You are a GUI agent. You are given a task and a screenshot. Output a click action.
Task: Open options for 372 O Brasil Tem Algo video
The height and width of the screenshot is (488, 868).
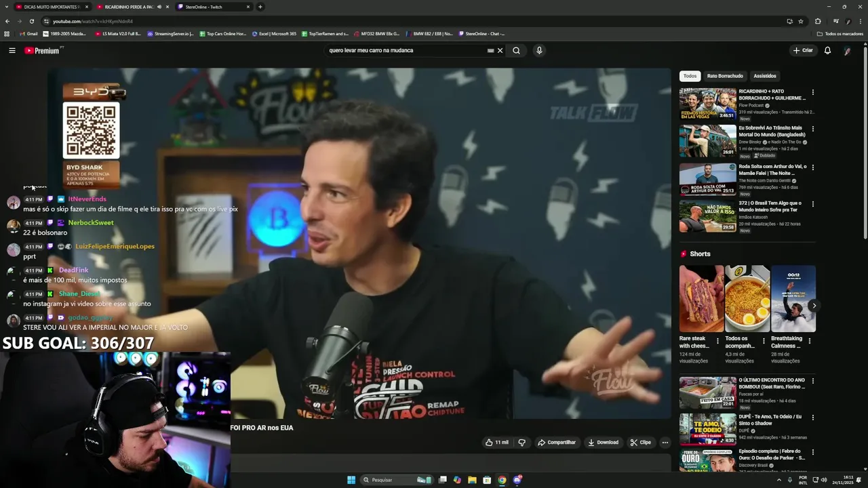tap(812, 204)
